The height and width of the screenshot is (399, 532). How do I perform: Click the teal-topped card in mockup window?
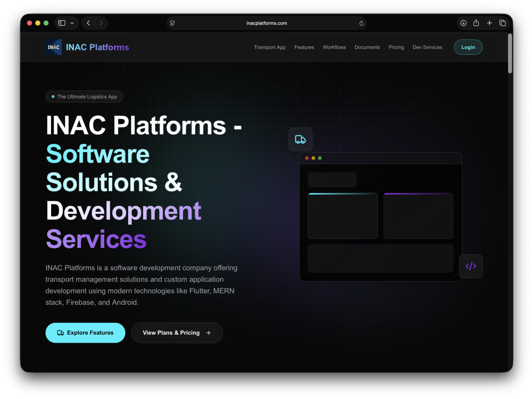pos(343,216)
